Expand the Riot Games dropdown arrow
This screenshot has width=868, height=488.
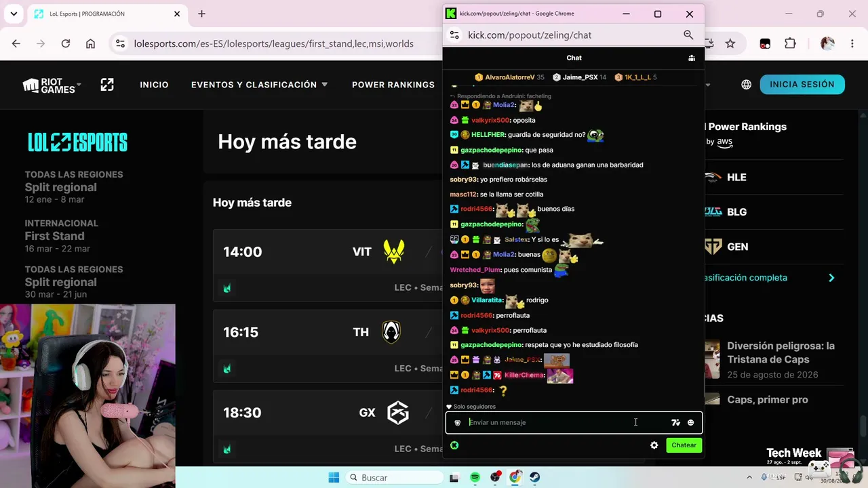(x=79, y=84)
